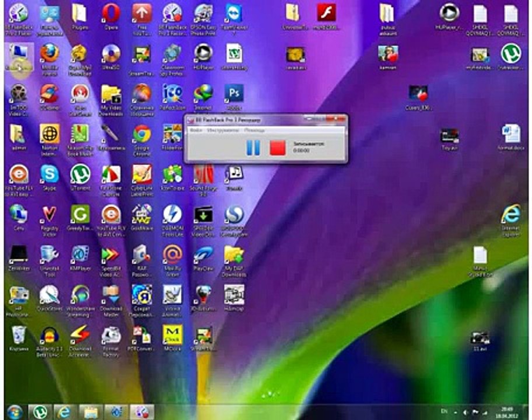Open the Registry Victor shortcut
This screenshot has height=420, width=532.
click(x=50, y=220)
